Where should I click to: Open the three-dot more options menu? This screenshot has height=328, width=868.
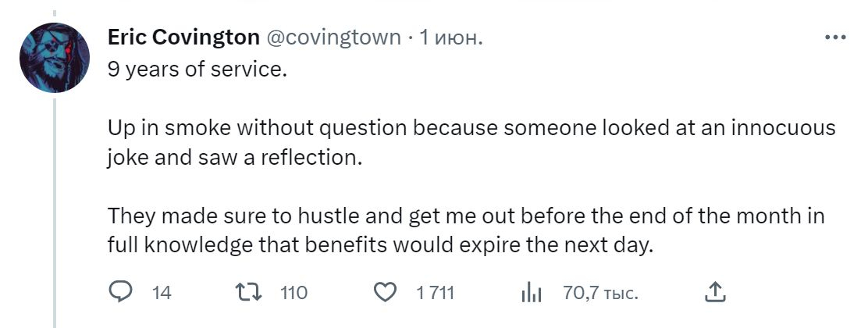point(835,37)
